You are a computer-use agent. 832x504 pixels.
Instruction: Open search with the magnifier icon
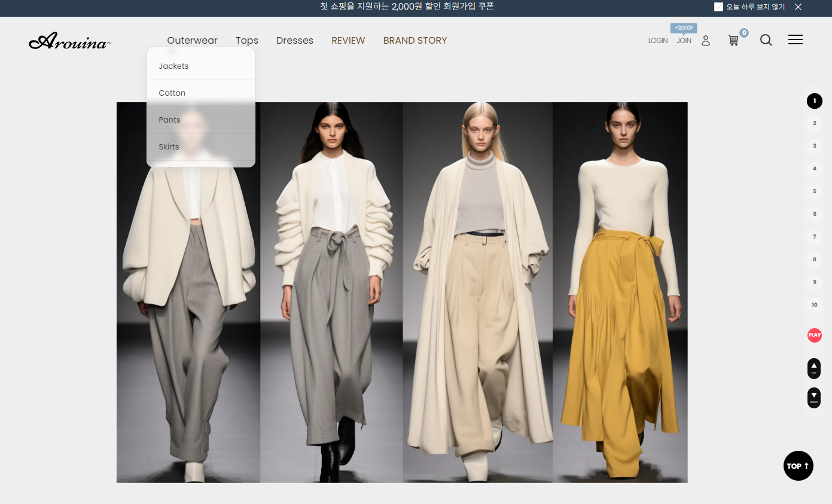tap(766, 40)
